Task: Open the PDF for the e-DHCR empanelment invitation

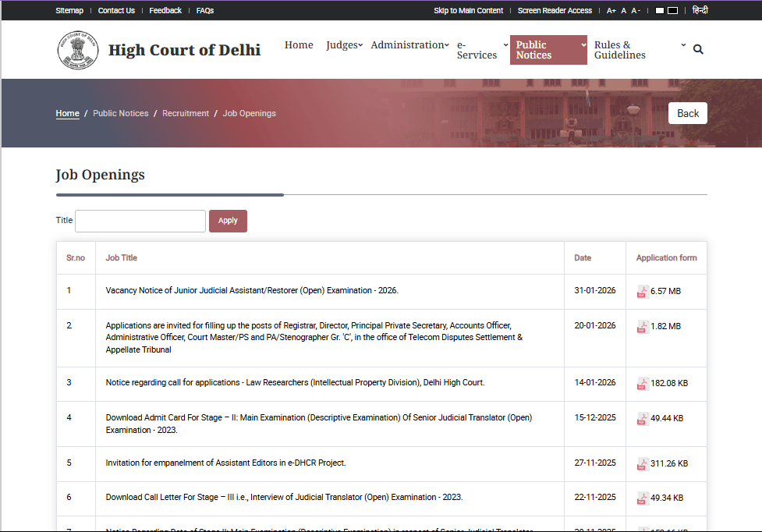Action: (x=643, y=463)
